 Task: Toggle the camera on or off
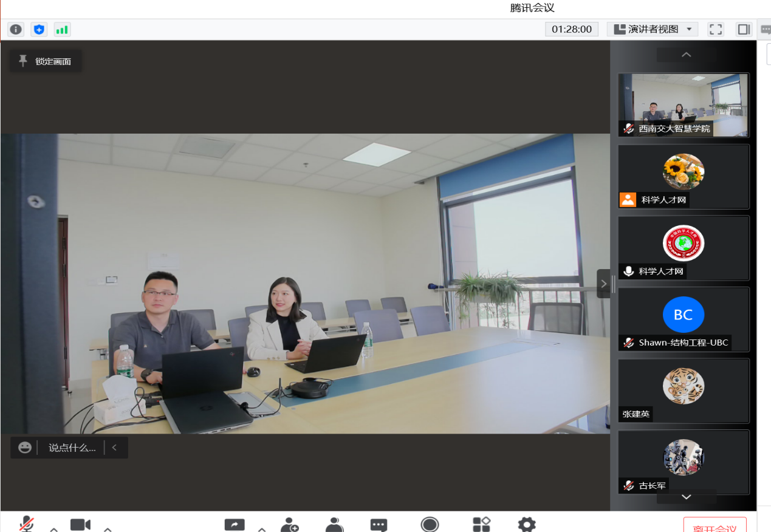click(80, 525)
